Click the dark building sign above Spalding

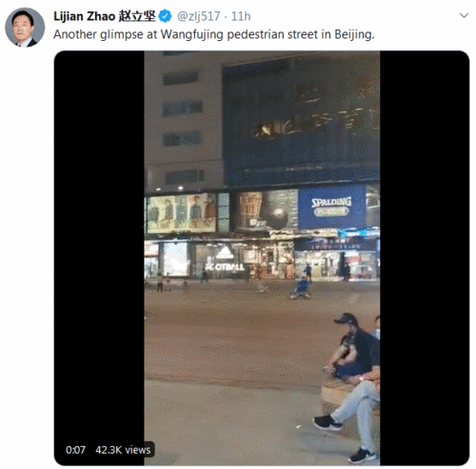tap(301, 122)
